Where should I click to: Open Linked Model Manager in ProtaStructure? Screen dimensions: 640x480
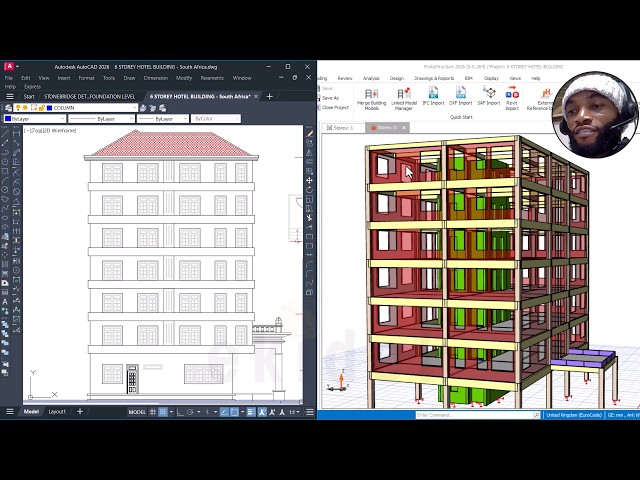point(404,99)
